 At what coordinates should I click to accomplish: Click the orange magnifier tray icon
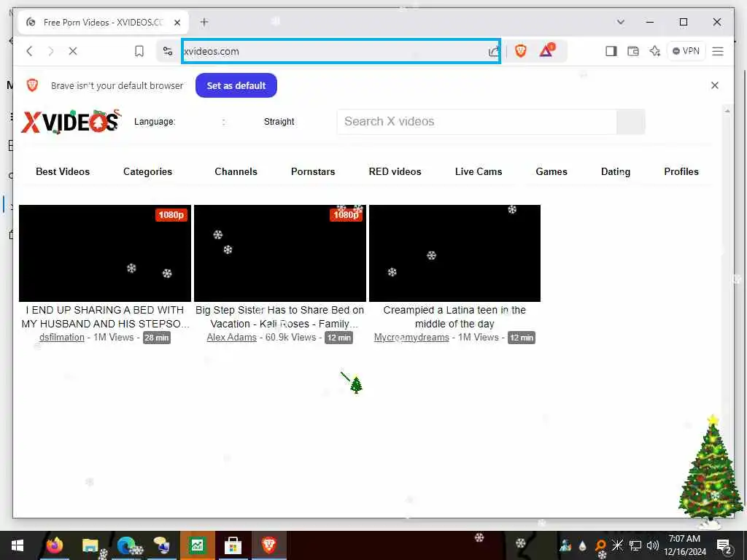(600, 545)
